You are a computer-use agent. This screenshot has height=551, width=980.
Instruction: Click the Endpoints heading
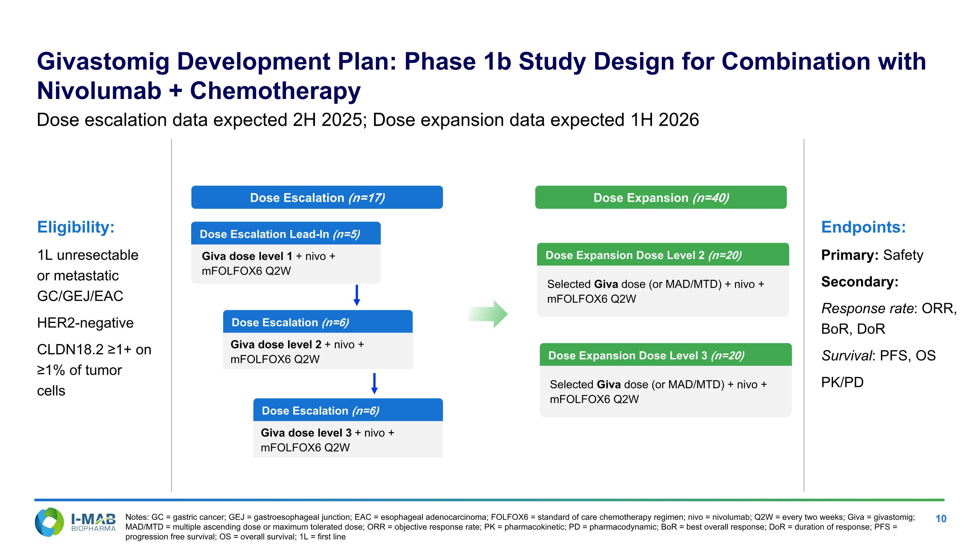[863, 227]
